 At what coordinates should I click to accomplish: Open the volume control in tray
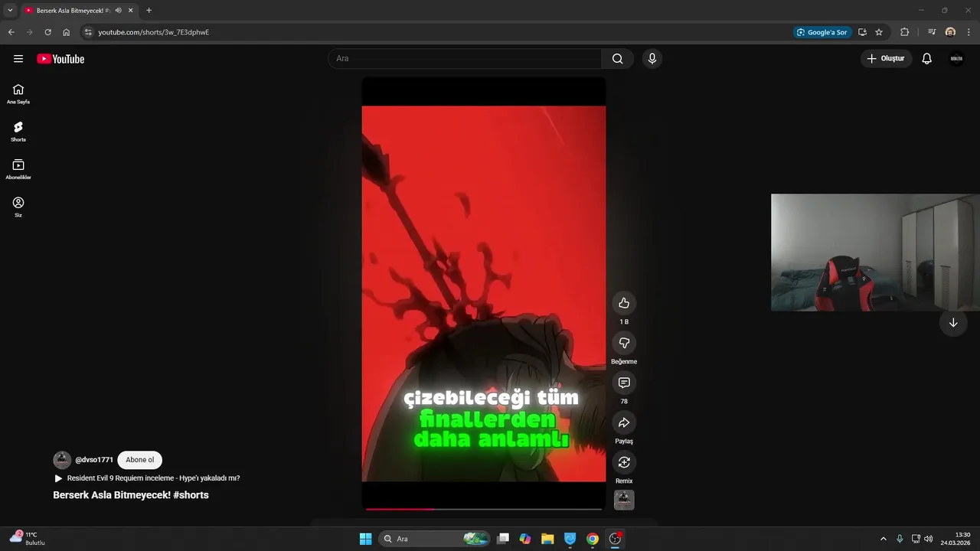(x=929, y=539)
